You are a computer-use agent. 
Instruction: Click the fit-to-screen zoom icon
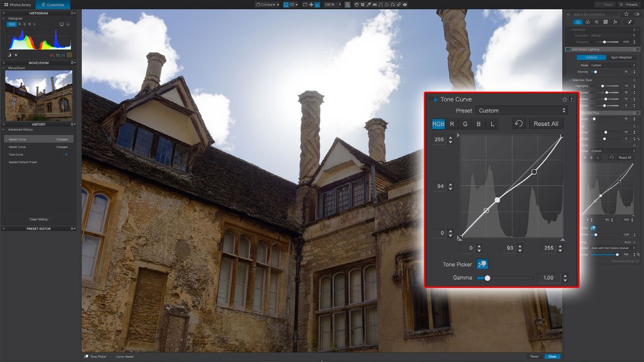[305, 4]
